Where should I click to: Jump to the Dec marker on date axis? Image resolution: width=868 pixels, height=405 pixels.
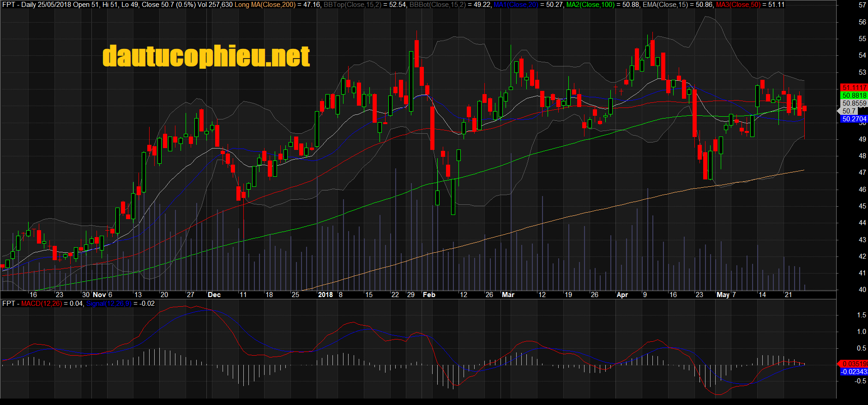214,295
